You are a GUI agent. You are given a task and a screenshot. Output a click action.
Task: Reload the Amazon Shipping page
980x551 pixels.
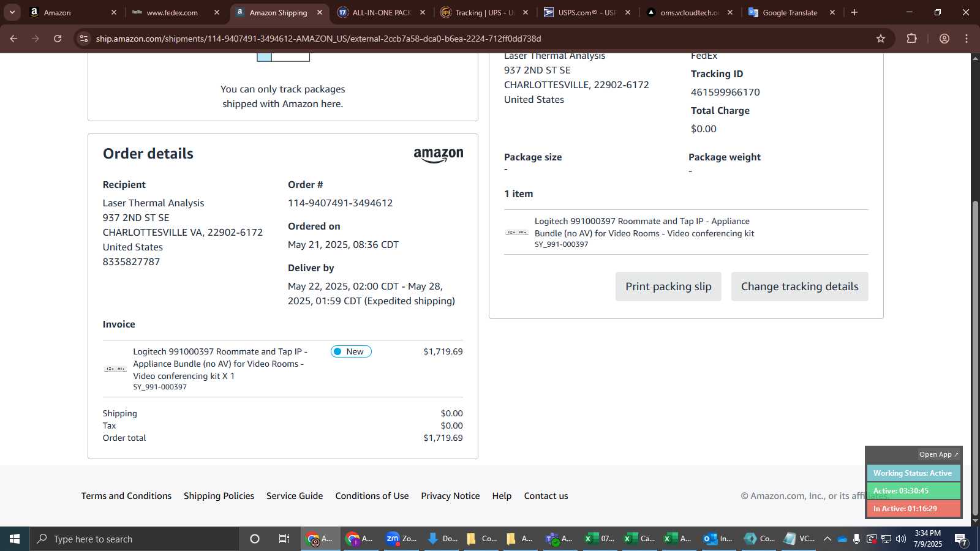[58, 39]
